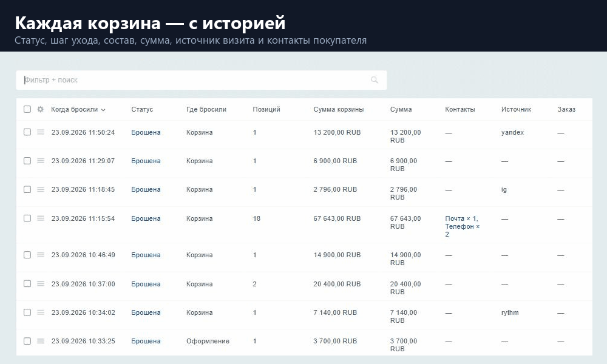The height and width of the screenshot is (364, 607).
Task: Click timestamp '23.09.2026 11:15:54'
Action: (x=83, y=218)
